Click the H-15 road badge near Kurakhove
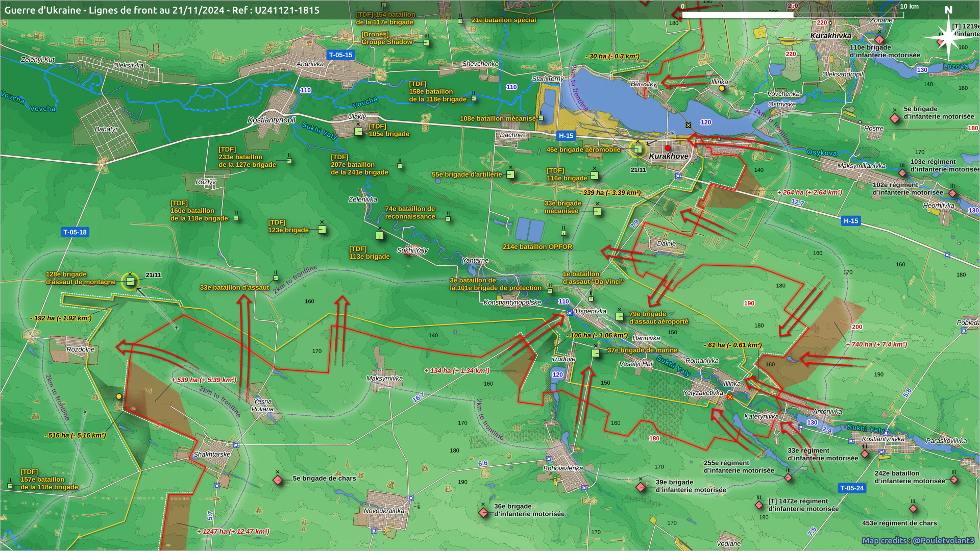 tap(566, 136)
